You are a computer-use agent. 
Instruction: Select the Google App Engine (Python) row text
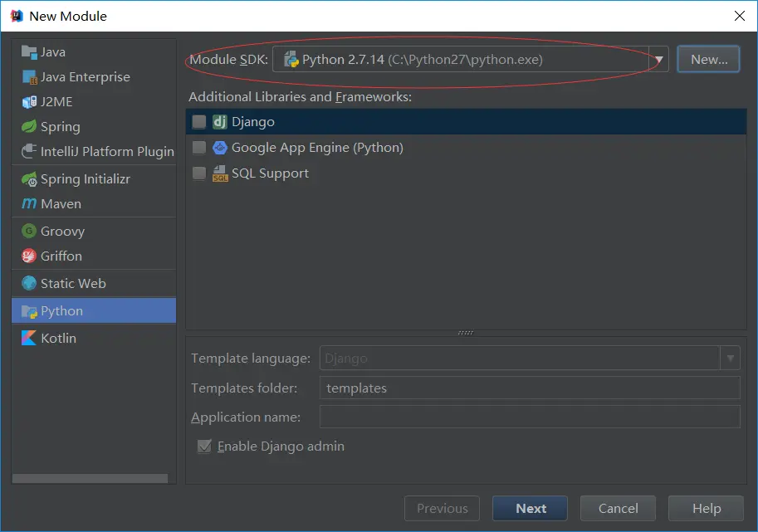(317, 148)
